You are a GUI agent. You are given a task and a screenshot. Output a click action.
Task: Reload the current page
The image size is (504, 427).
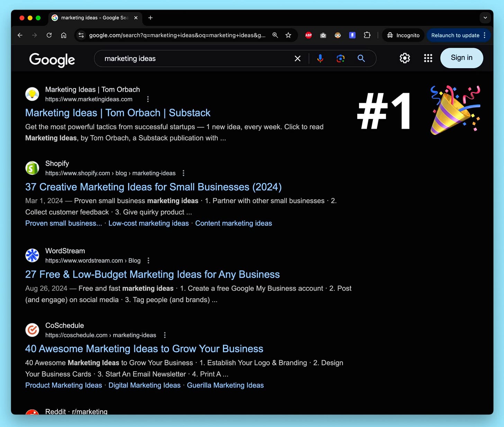click(49, 35)
